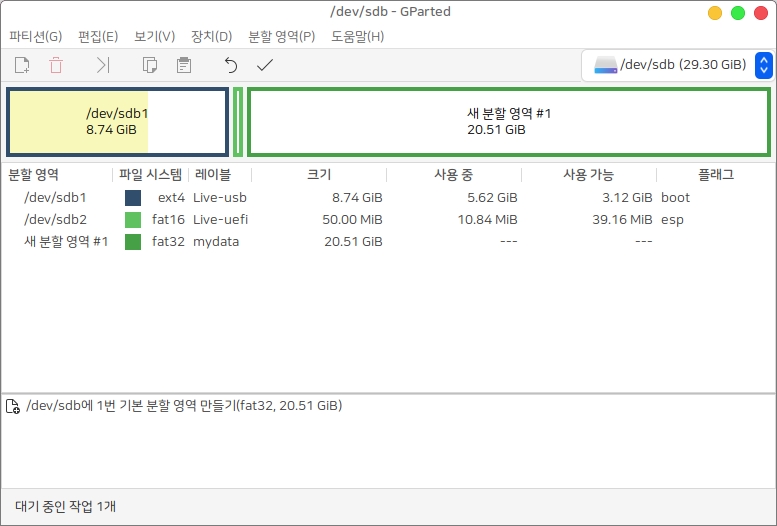The width and height of the screenshot is (777, 526).
Task: Open the 보기(V) menu
Action: pyautogui.click(x=154, y=36)
